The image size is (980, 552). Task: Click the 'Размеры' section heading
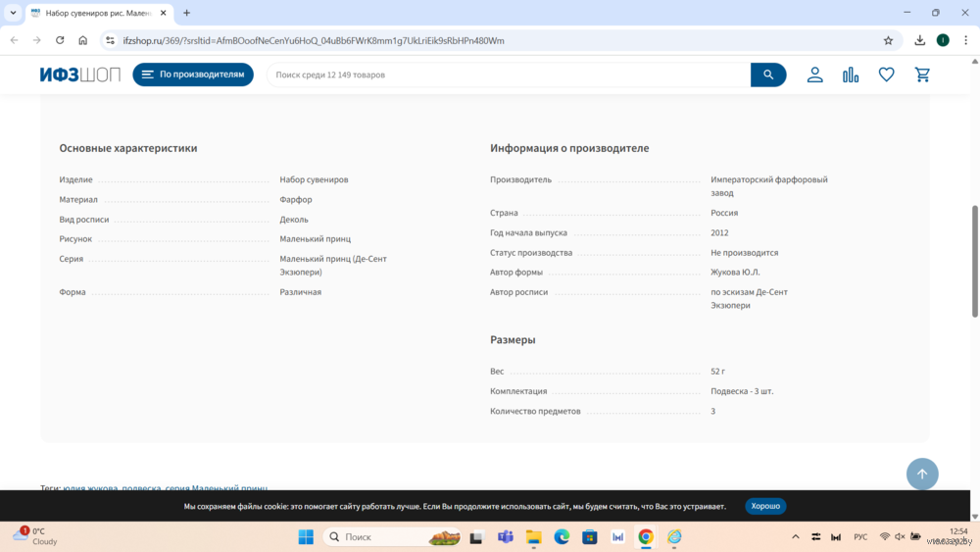click(x=513, y=339)
